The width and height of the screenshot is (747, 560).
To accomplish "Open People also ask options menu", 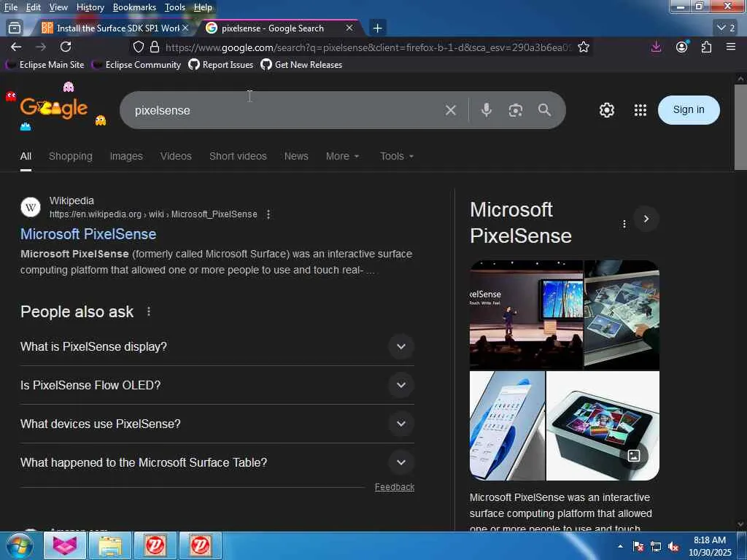I will (x=149, y=311).
